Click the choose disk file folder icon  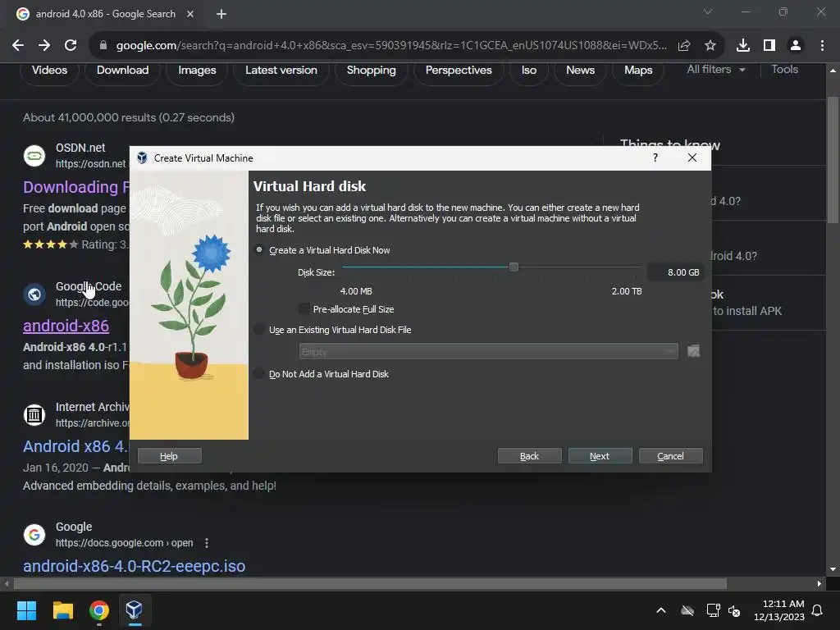pos(693,351)
